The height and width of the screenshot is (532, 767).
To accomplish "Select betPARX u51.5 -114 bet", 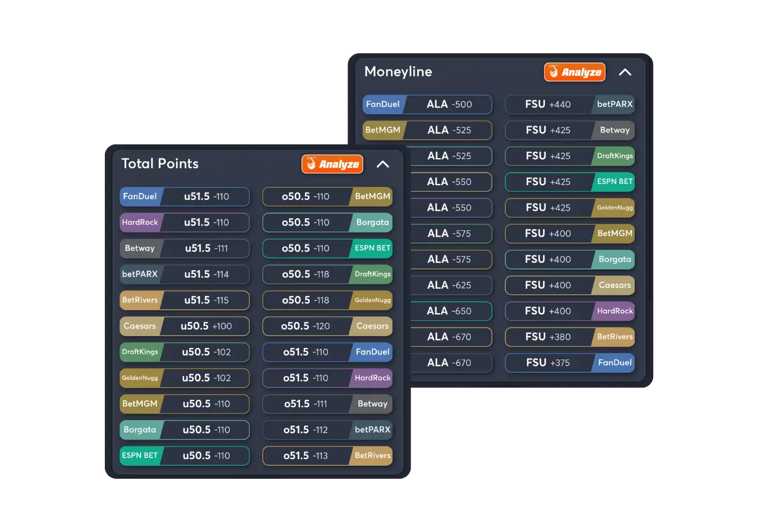I will 185,274.
